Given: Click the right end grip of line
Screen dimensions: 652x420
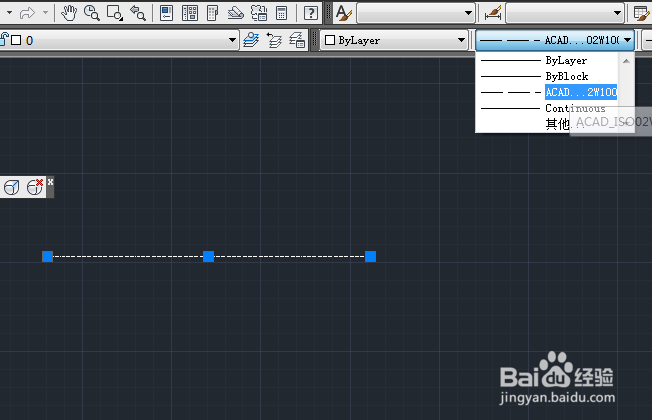Looking at the screenshot, I should click(x=370, y=256).
